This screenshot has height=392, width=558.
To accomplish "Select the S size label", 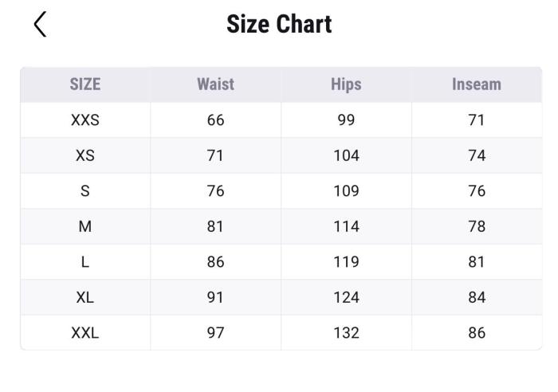I will pos(85,191).
